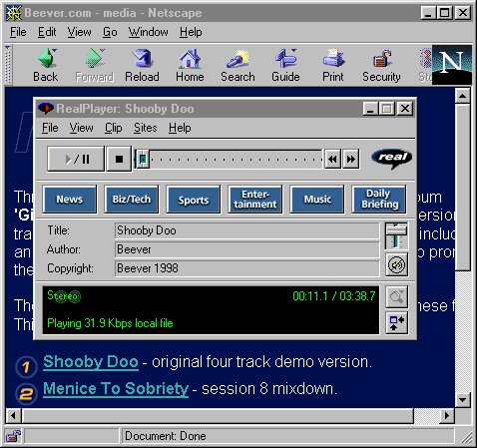
Task: Click the Title field showing Shooby Doo
Action: (x=246, y=230)
